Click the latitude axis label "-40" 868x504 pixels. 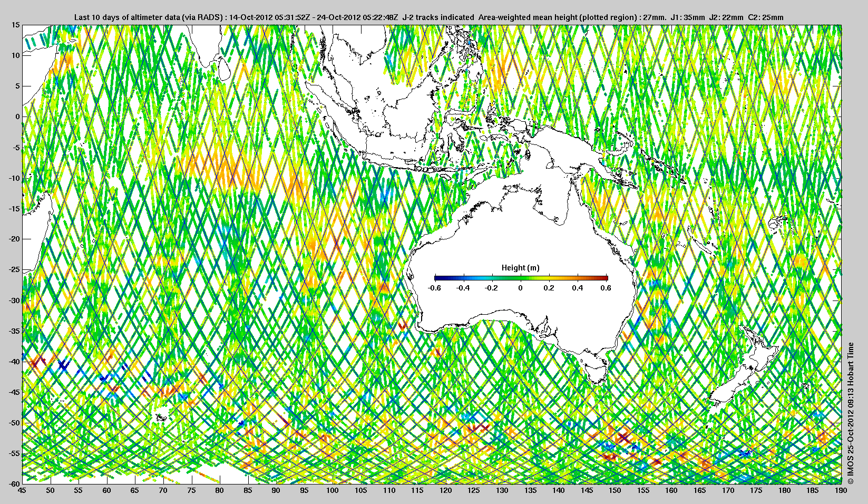14,361
